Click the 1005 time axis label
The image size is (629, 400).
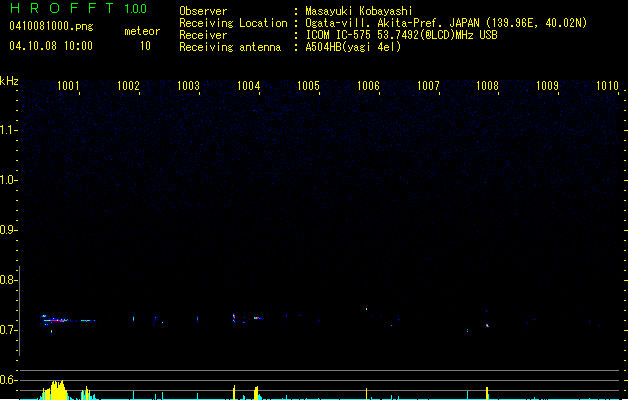(308, 86)
